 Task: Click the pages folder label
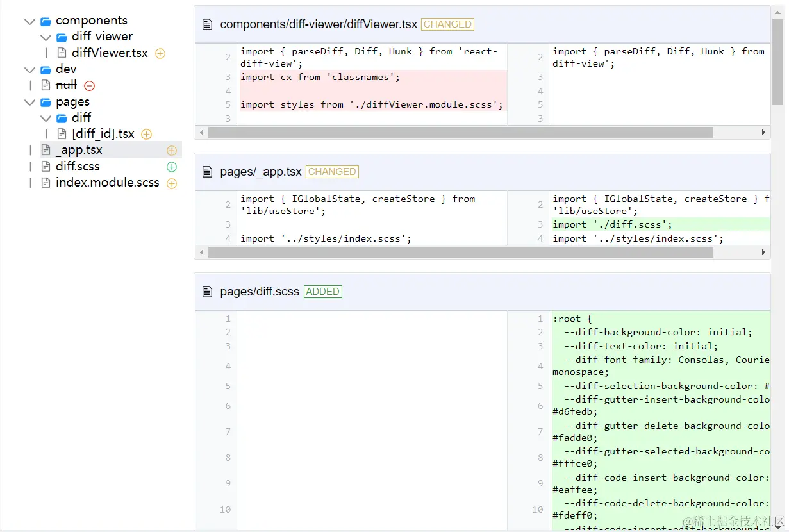[x=72, y=102]
